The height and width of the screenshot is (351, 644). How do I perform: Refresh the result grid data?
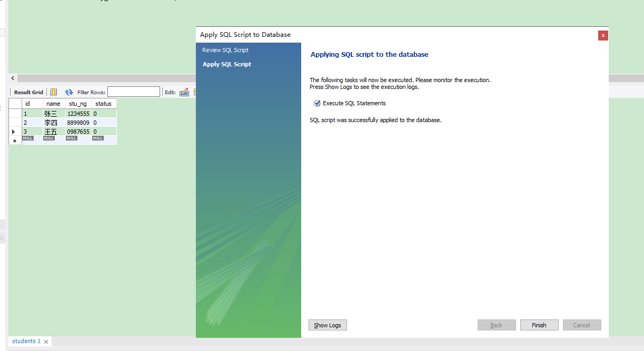tap(68, 92)
